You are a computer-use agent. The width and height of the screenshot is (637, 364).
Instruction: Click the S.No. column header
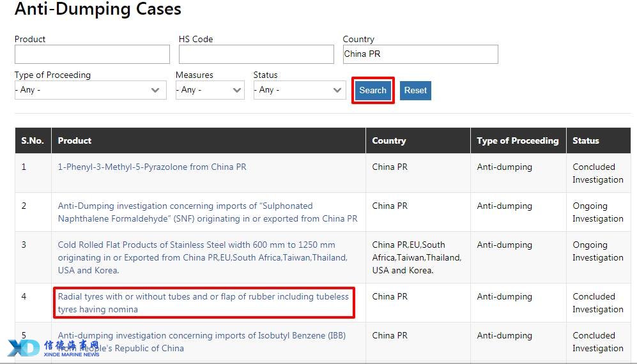(x=33, y=140)
